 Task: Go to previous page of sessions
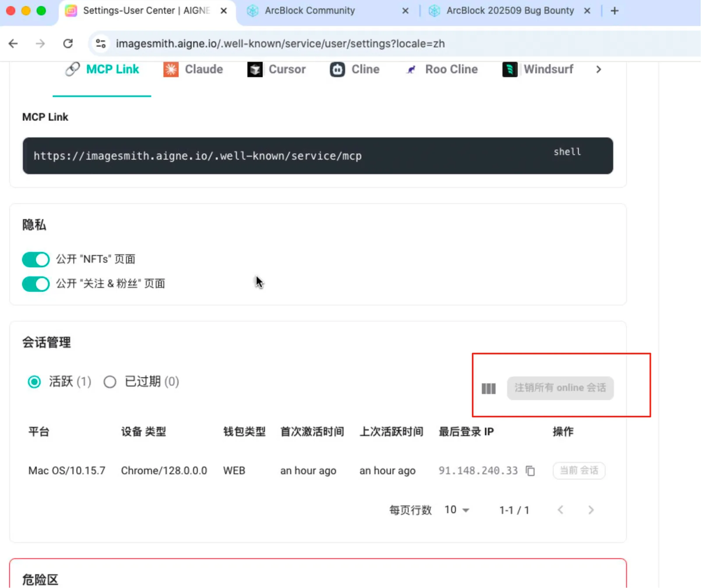pos(560,510)
